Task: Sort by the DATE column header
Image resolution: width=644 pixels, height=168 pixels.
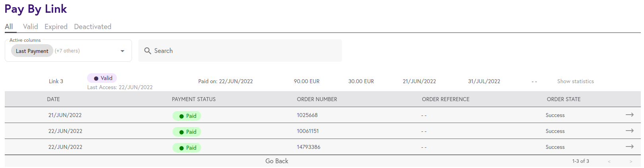Action: 53,99
